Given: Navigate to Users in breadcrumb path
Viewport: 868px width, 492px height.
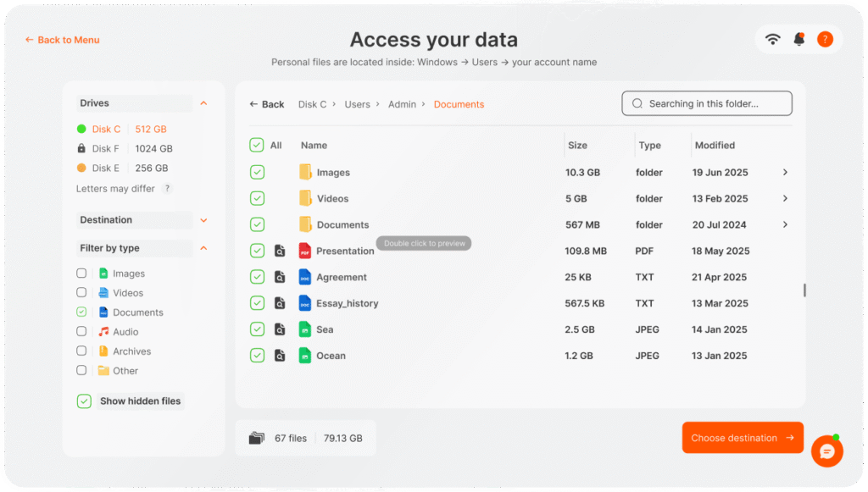Looking at the screenshot, I should pos(357,104).
